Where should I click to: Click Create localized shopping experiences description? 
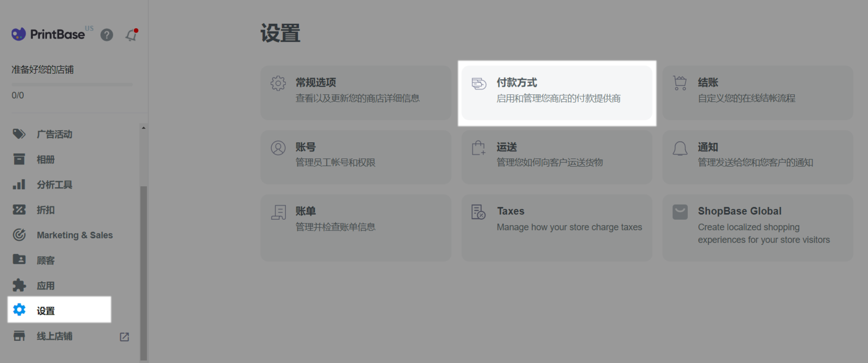pos(764,233)
